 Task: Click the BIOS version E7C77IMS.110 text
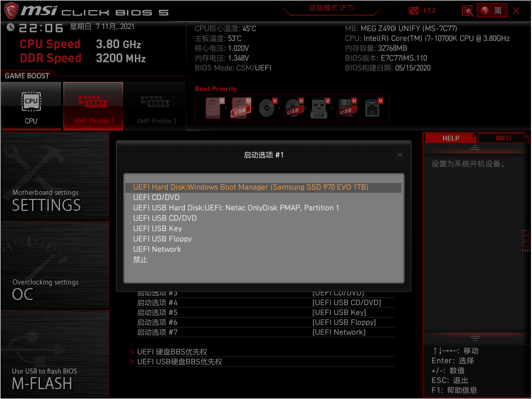[386, 58]
